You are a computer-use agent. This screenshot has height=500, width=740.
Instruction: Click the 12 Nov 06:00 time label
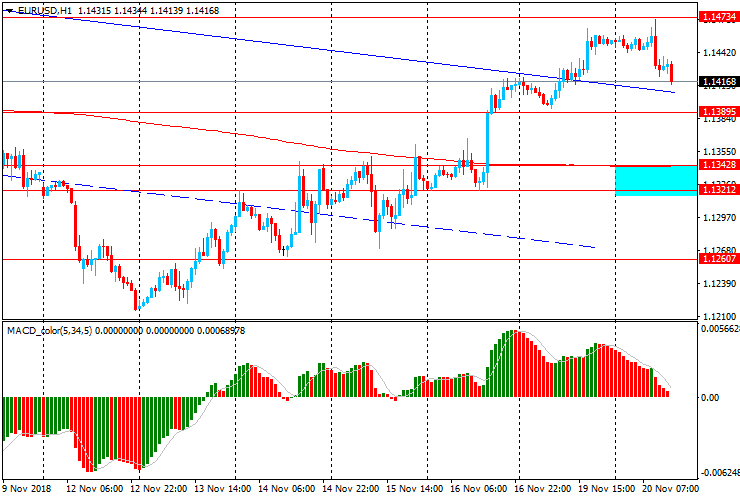94,489
